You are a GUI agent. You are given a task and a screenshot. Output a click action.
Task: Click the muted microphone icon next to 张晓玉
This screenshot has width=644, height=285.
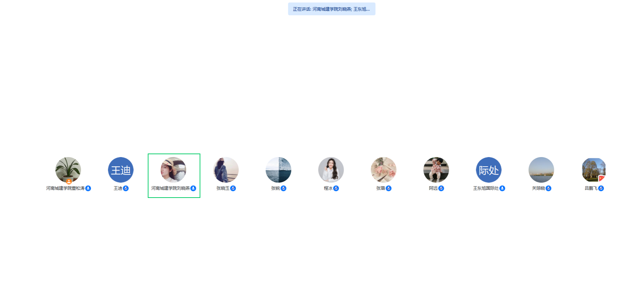click(233, 188)
